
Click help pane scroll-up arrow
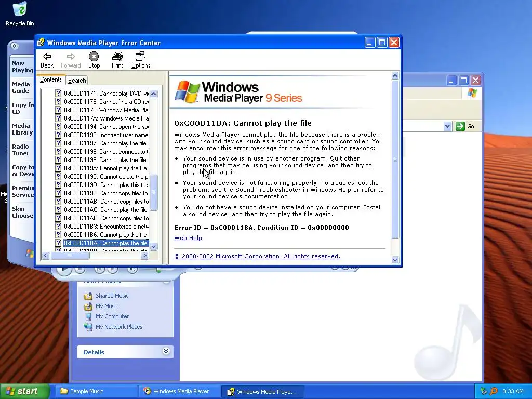click(395, 76)
